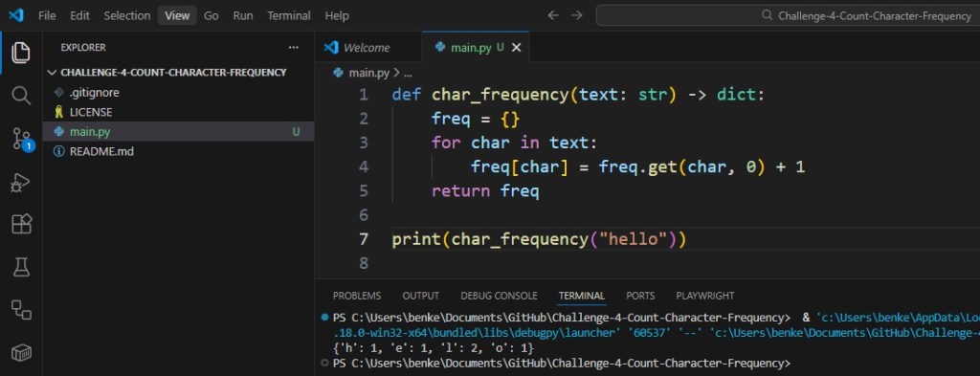Click the terminal output dictionary line
The image size is (980, 376).
tap(434, 348)
